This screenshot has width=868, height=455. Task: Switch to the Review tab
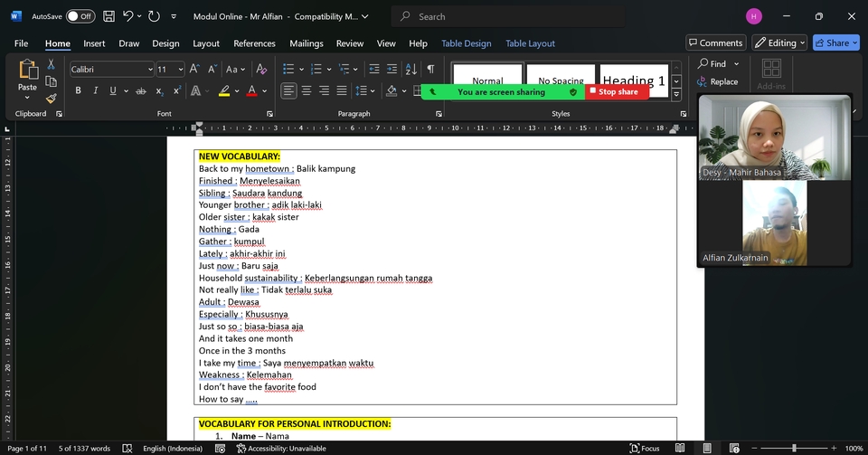coord(350,43)
